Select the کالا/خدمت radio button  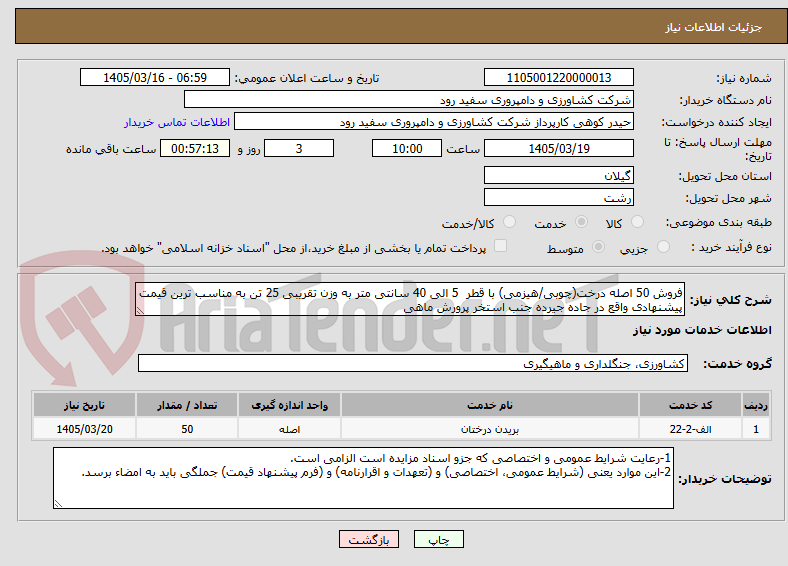click(510, 222)
